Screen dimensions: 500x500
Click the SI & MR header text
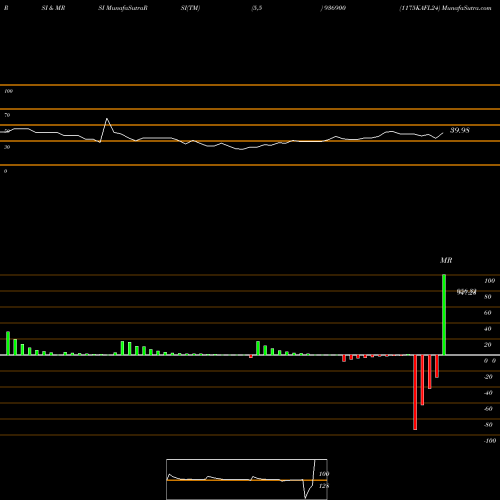click(53, 8)
